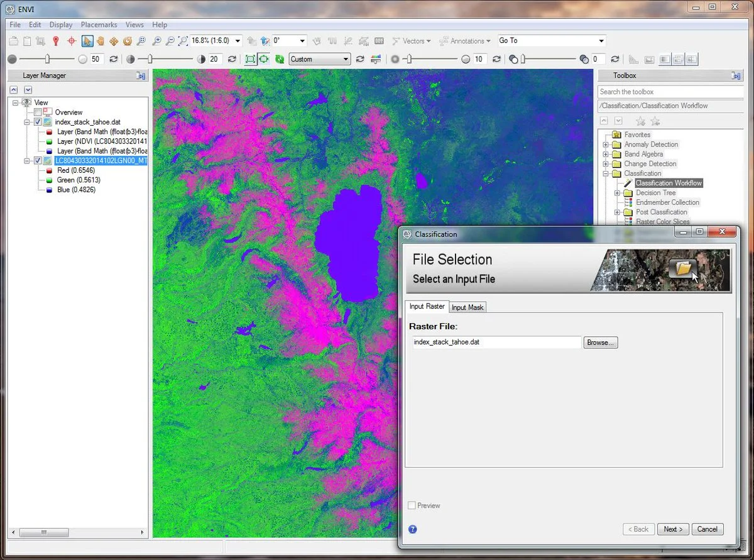The height and width of the screenshot is (560, 754).
Task: Open the Display menu
Action: (60, 25)
